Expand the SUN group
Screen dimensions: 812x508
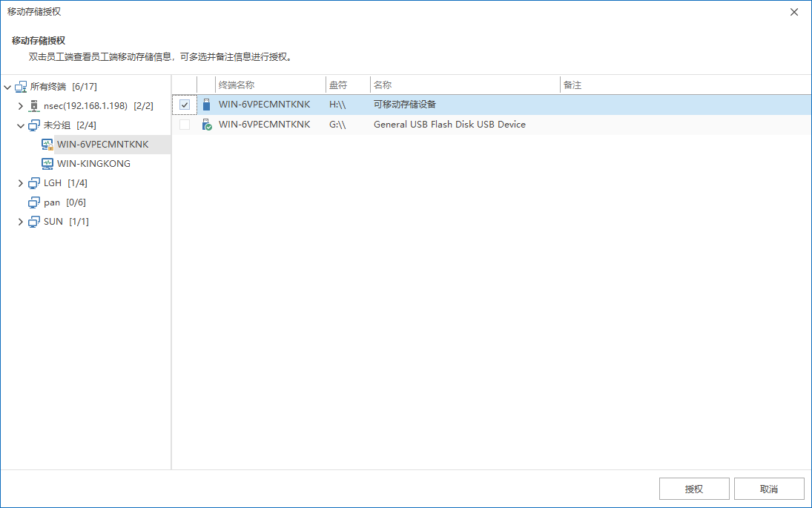click(21, 222)
